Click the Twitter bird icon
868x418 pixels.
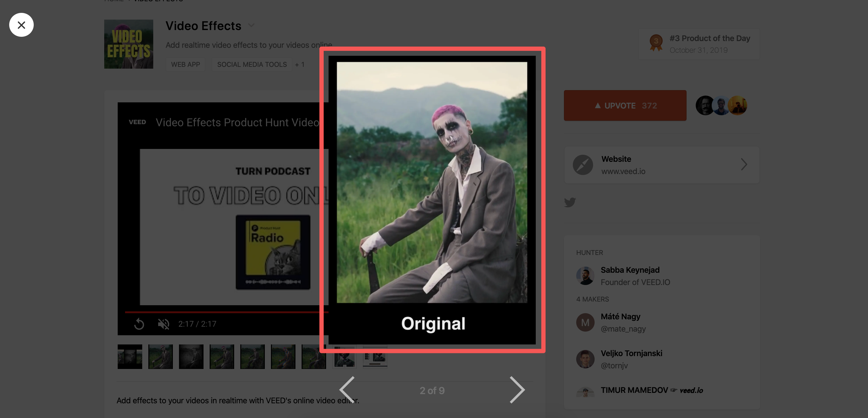click(x=570, y=202)
